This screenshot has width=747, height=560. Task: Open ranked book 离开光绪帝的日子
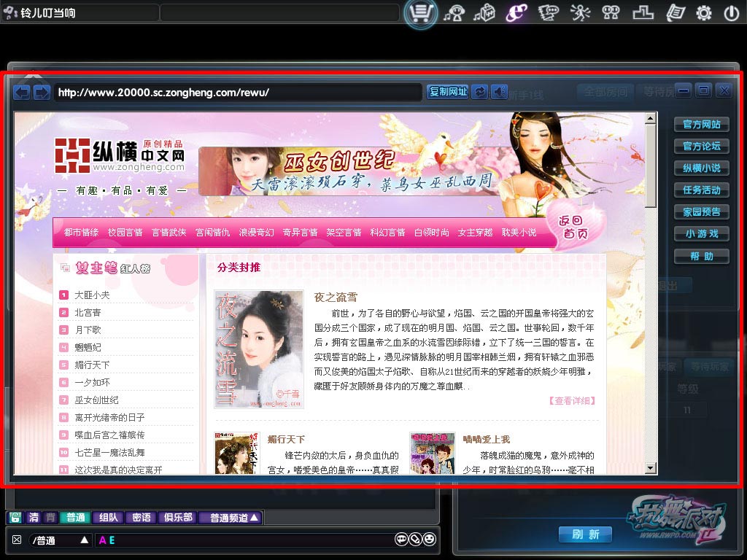pyautogui.click(x=109, y=418)
